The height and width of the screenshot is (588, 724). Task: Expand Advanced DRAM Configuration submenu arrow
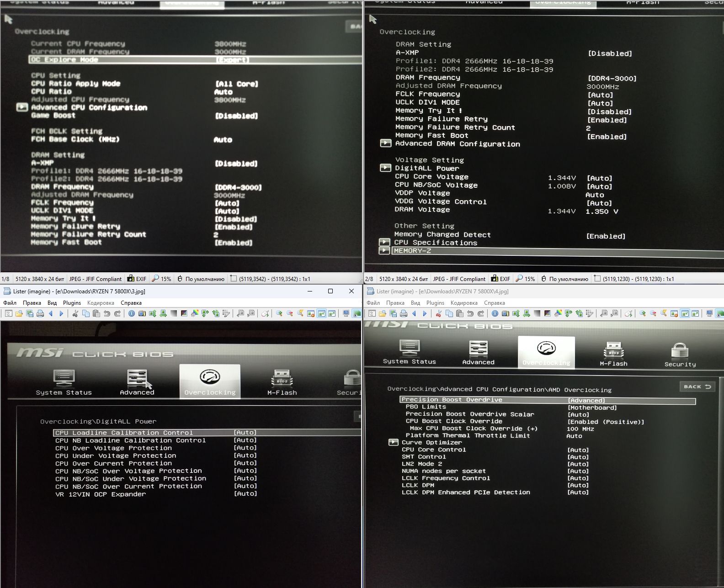pyautogui.click(x=386, y=143)
